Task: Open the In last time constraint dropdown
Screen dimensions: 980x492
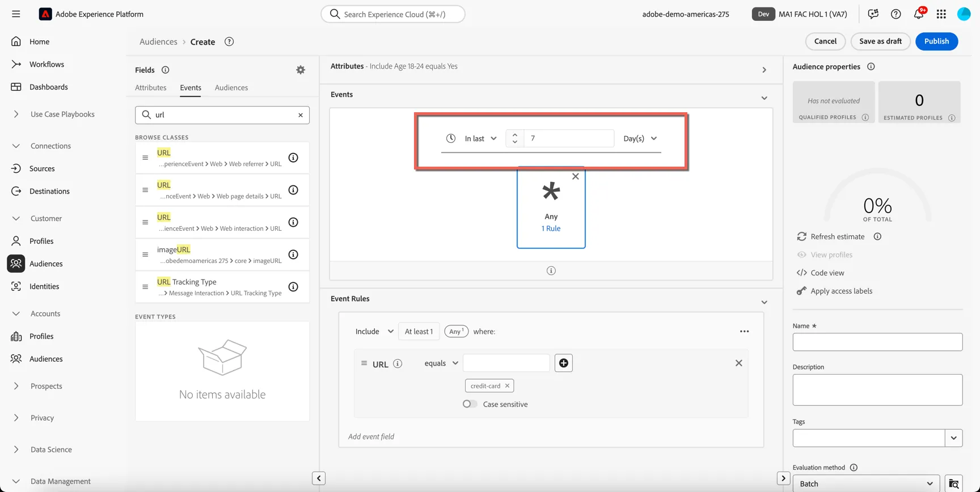Action: (x=480, y=138)
